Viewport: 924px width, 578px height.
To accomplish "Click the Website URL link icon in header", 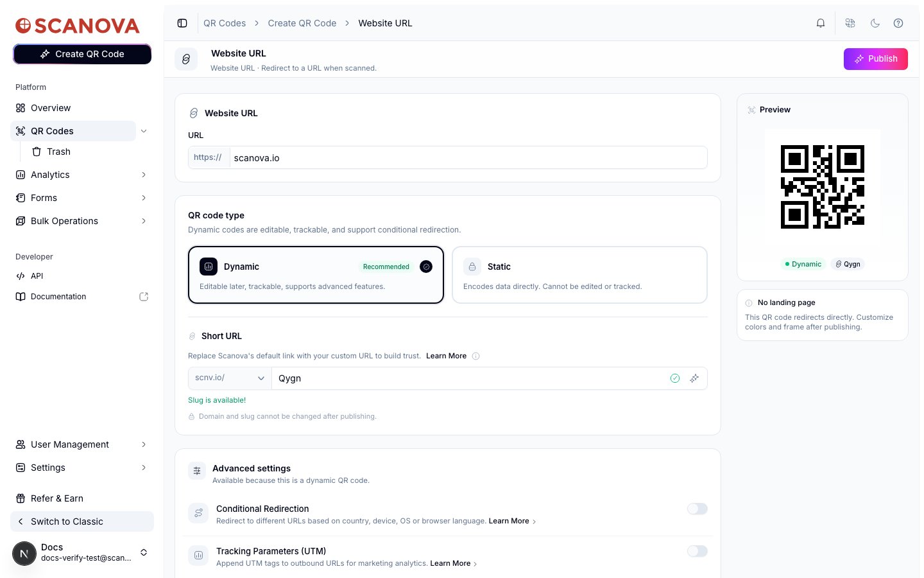I will pyautogui.click(x=186, y=59).
